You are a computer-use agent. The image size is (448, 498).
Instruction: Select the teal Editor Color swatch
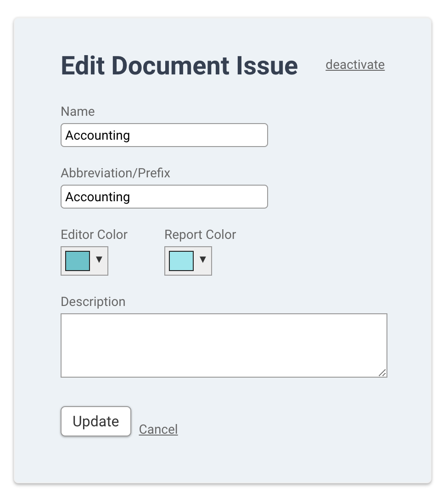78,261
